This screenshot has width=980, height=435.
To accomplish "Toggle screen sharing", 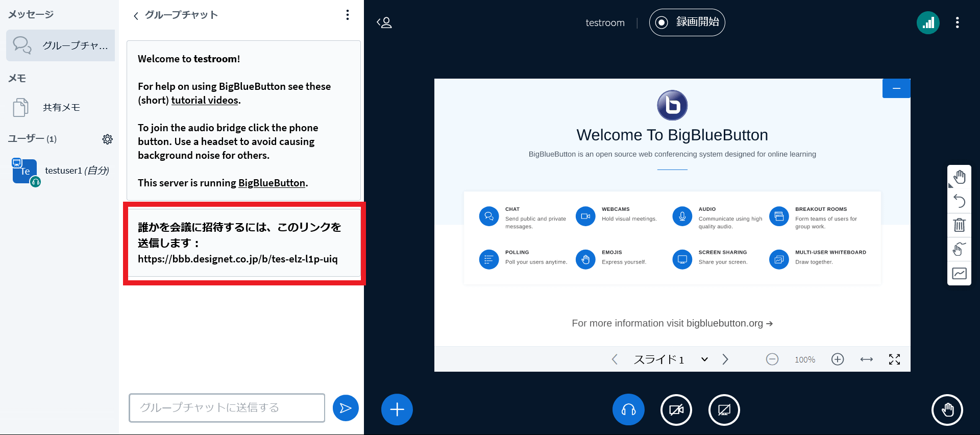I will (724, 409).
